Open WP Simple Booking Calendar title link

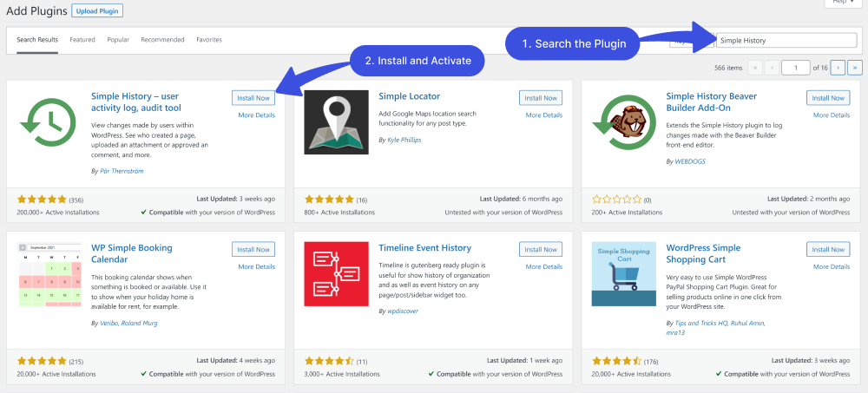[132, 253]
